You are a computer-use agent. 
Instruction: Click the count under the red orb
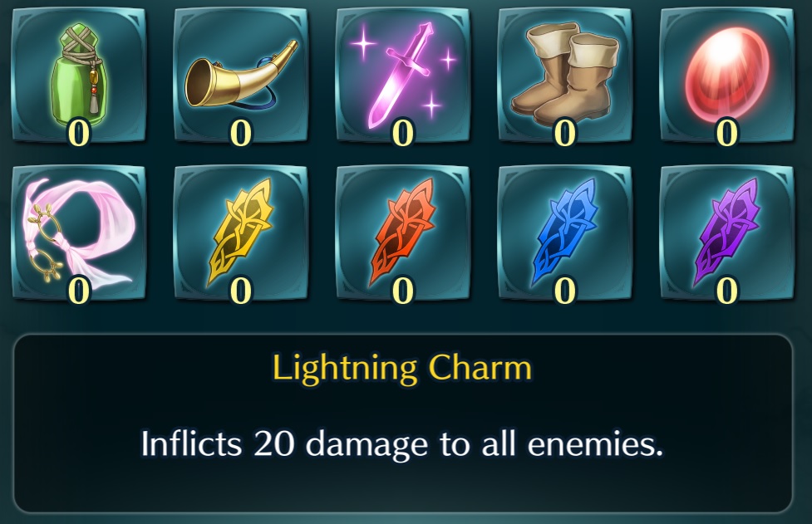tap(727, 133)
